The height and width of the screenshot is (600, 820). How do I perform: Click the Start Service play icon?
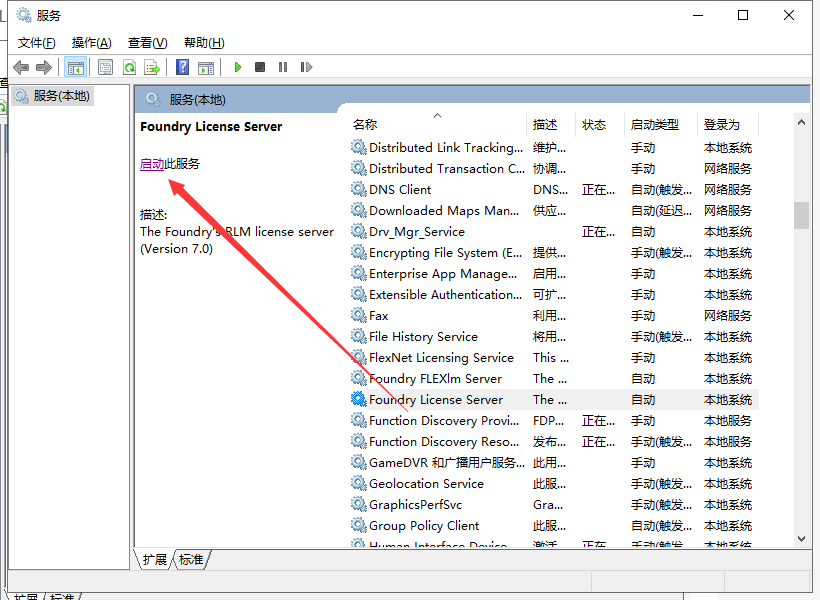click(238, 67)
